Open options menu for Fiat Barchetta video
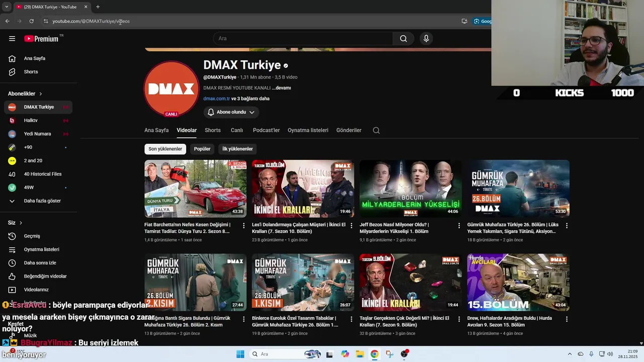This screenshot has width=644, height=362. pos(244,226)
